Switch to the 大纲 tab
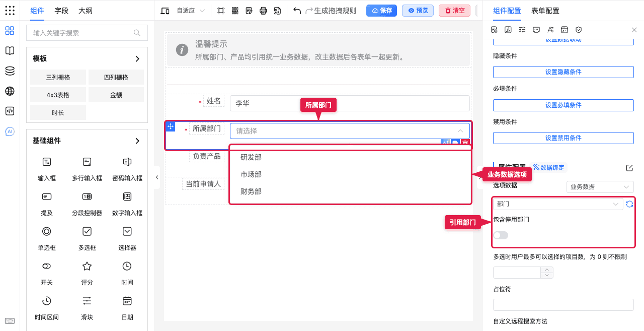 (x=86, y=11)
